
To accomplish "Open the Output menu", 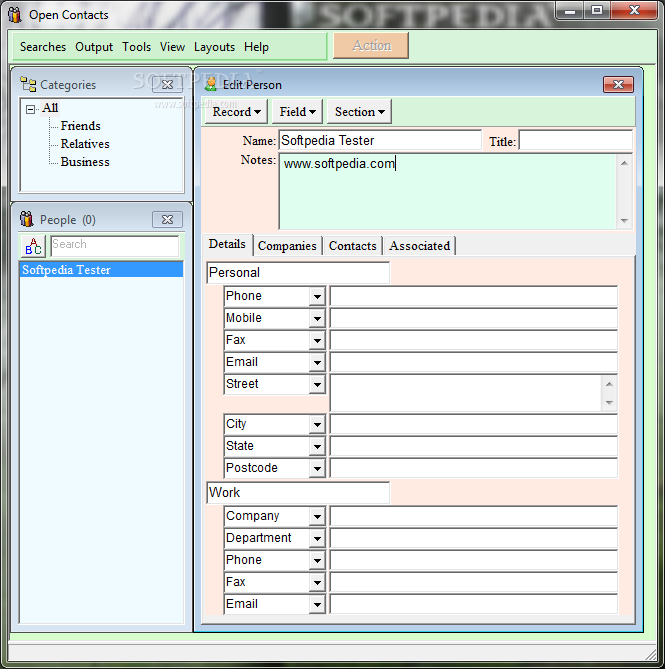I will [x=94, y=47].
